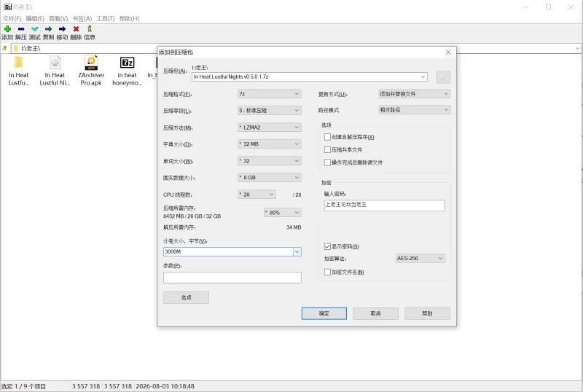Viewport: 583px width, 392px height.
Task: Click the password field containing 上老王论坛当老王
Action: 385,205
